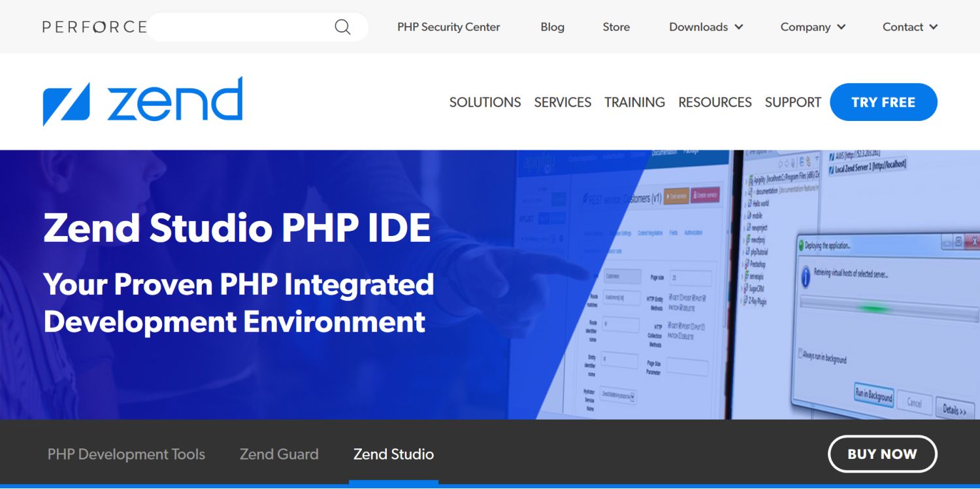The image size is (980, 489).
Task: Click inside the header search field
Action: (248, 27)
